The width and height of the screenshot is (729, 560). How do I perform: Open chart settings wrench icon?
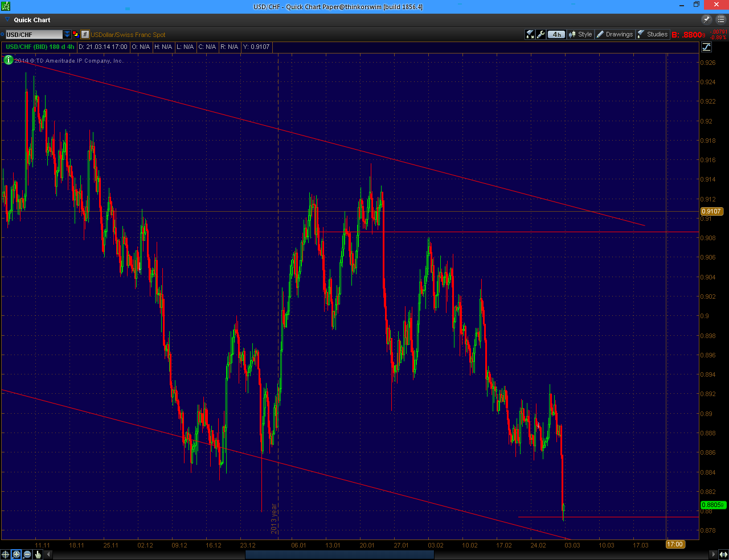541,34
